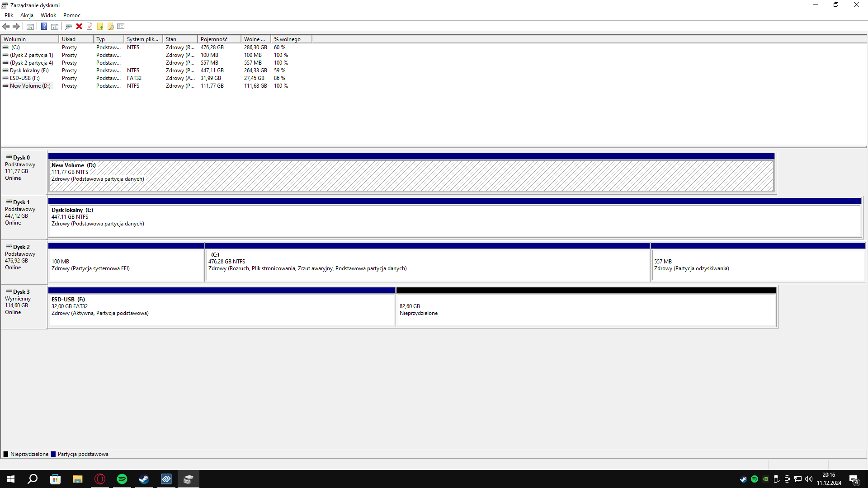Click the blue diamond app icon in the taskbar
The width and height of the screenshot is (868, 488).
(166, 479)
